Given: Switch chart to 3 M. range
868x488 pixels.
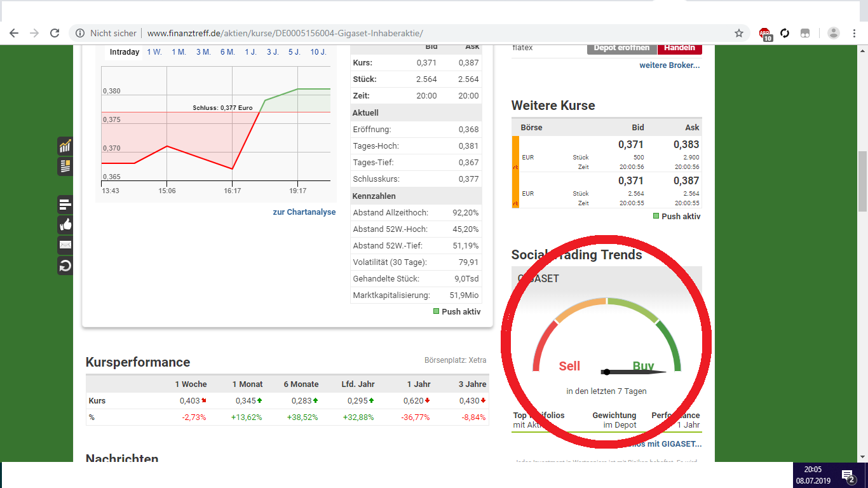Looking at the screenshot, I should tap(203, 52).
